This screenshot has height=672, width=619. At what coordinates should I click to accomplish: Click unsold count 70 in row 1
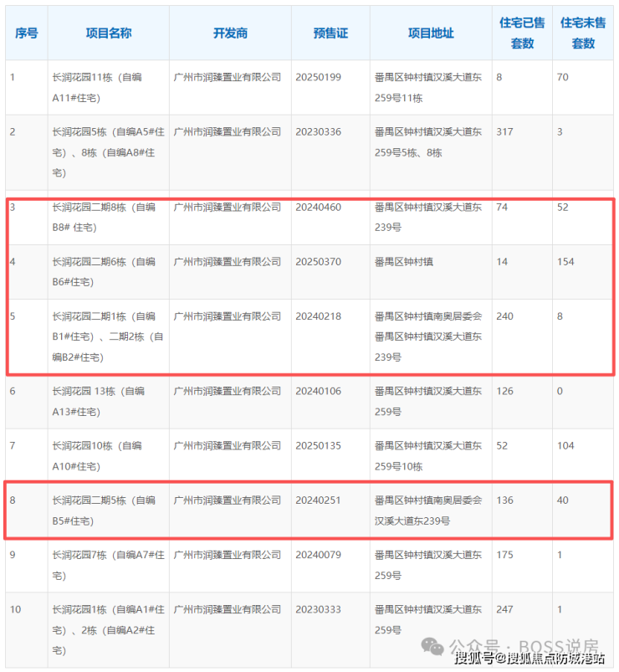(x=562, y=77)
